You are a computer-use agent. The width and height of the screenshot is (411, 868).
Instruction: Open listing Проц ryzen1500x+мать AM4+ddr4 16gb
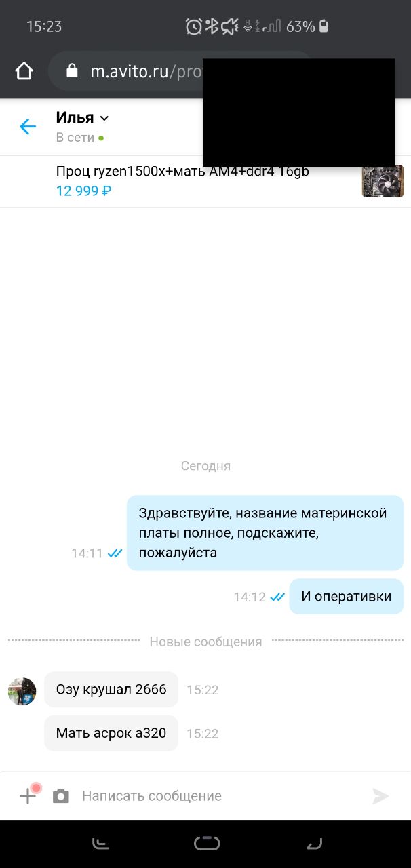182,172
